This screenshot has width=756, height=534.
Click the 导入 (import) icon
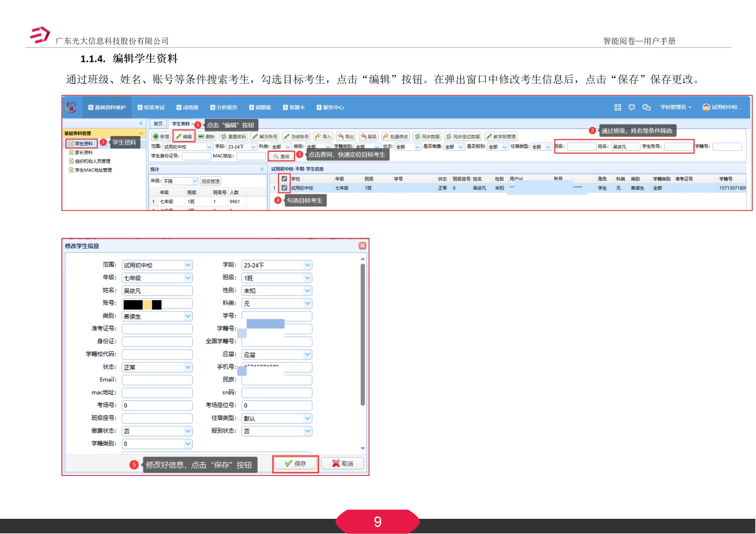pos(323,136)
